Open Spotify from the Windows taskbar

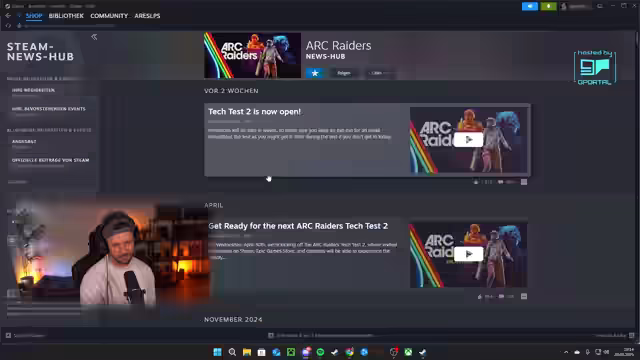tap(320, 352)
